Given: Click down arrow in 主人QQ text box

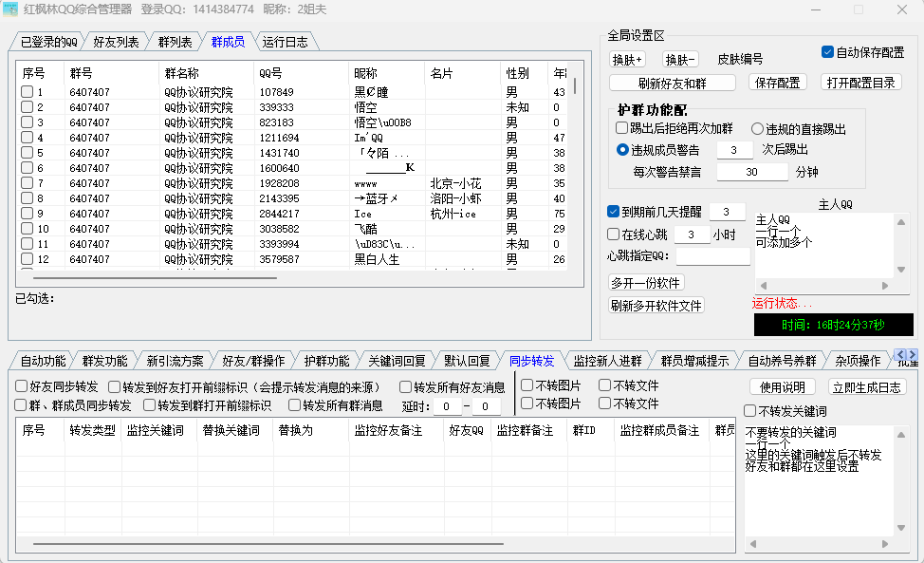Looking at the screenshot, I should (x=902, y=272).
